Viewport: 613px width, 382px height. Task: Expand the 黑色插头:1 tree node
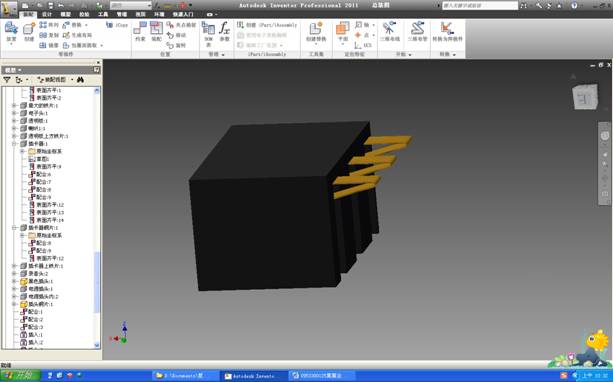coord(14,282)
